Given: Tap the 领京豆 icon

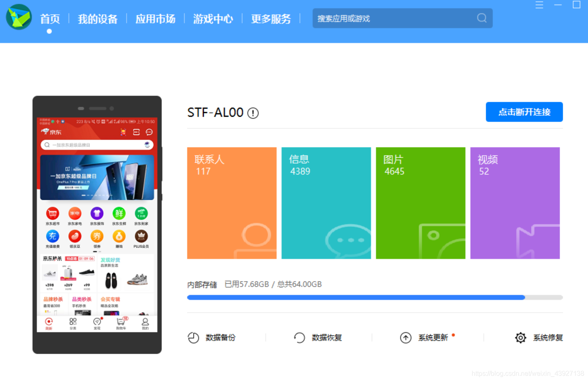Looking at the screenshot, I should pyautogui.click(x=75, y=237).
